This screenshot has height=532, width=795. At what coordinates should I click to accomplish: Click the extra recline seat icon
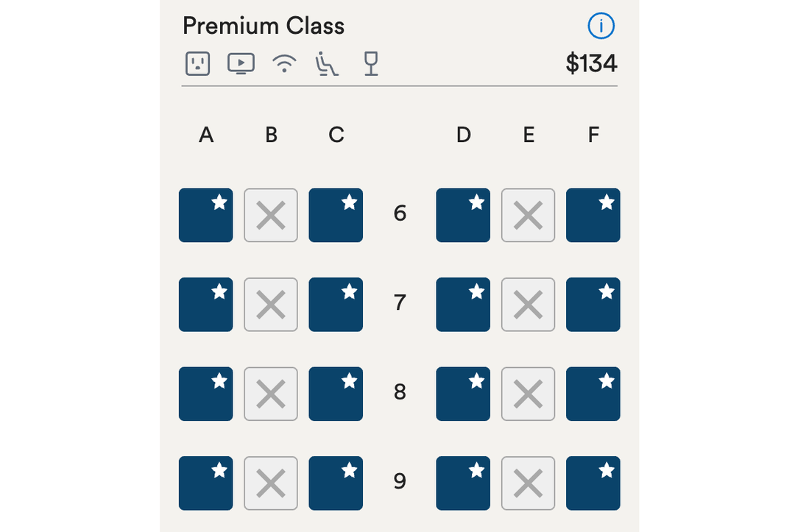click(x=327, y=65)
